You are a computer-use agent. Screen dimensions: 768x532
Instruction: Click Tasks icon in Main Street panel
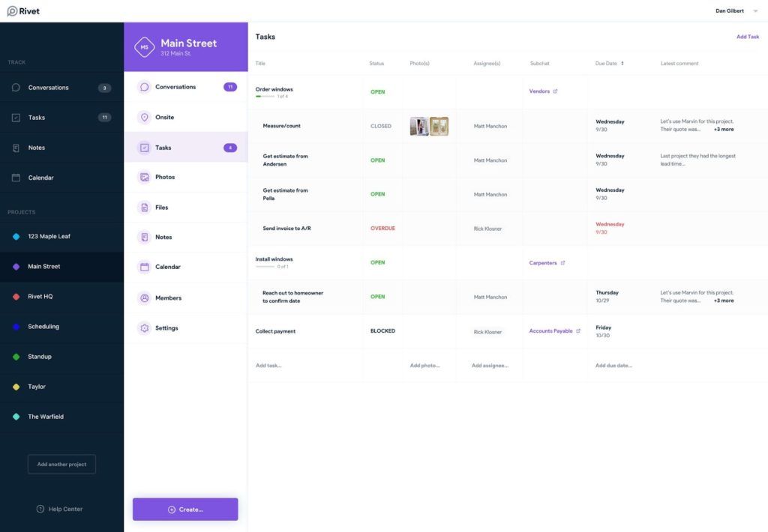pos(145,148)
